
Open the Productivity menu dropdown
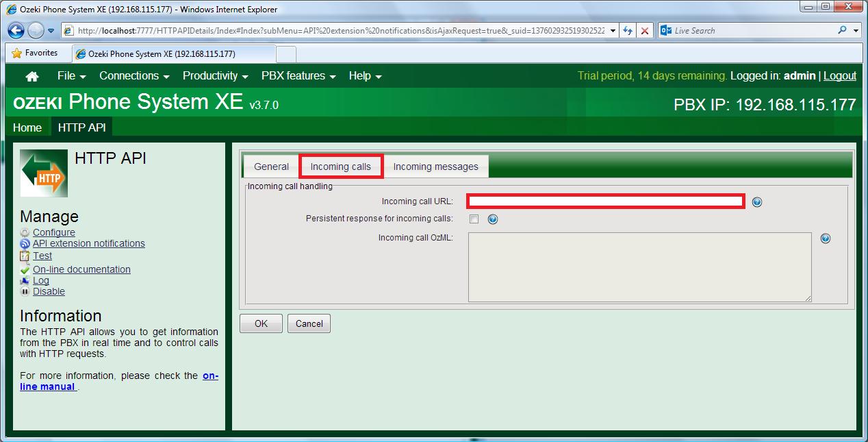(x=215, y=76)
